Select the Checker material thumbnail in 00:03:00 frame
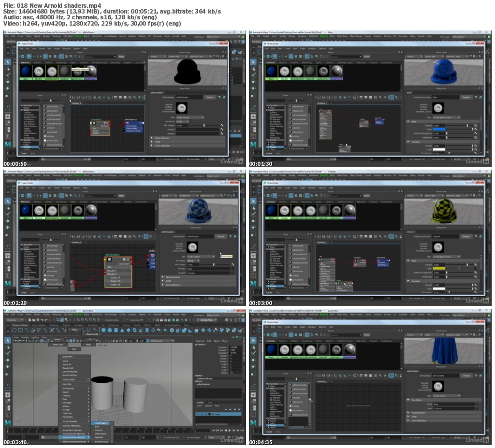495x448 pixels. pos(284,212)
